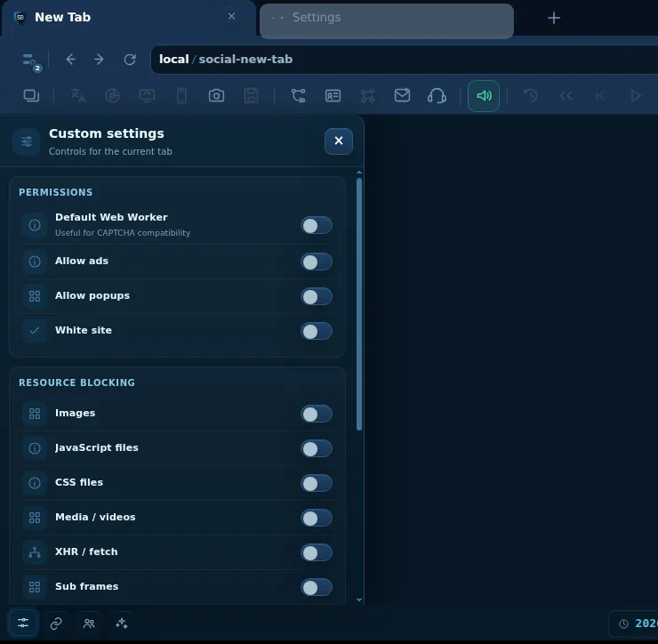Toggle CSS files blocking
The image size is (658, 644).
pos(317,483)
